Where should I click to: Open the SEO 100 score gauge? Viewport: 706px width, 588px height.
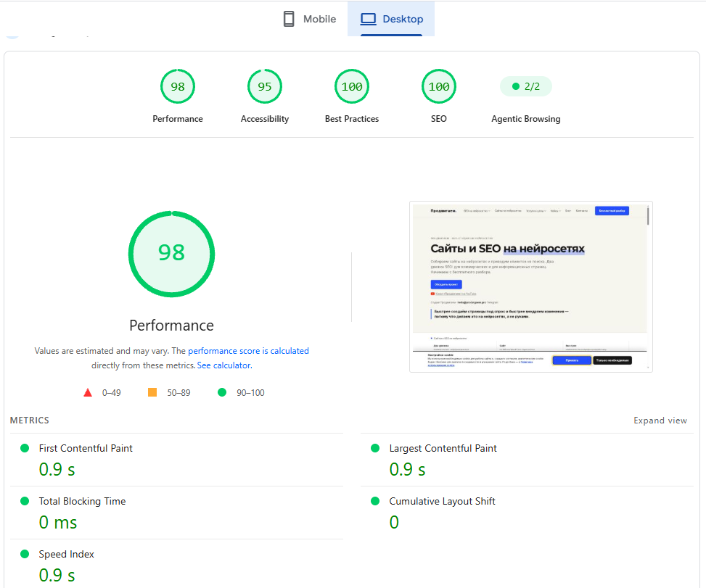click(439, 86)
